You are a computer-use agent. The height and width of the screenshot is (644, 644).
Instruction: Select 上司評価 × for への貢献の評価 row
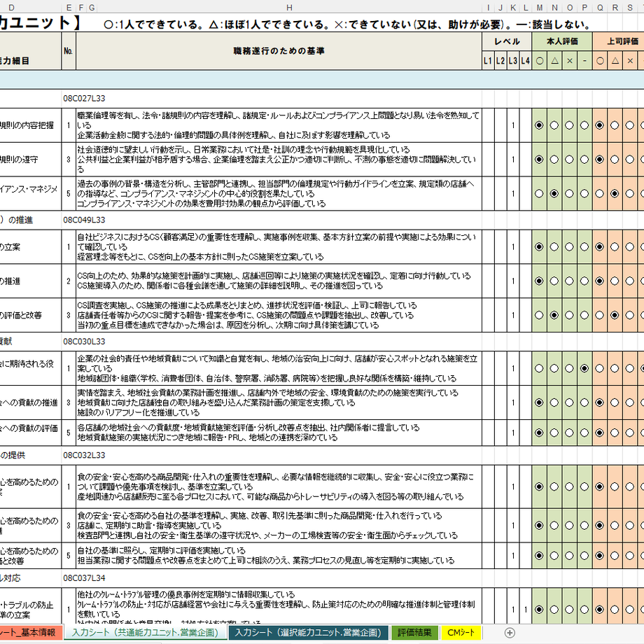(629, 433)
